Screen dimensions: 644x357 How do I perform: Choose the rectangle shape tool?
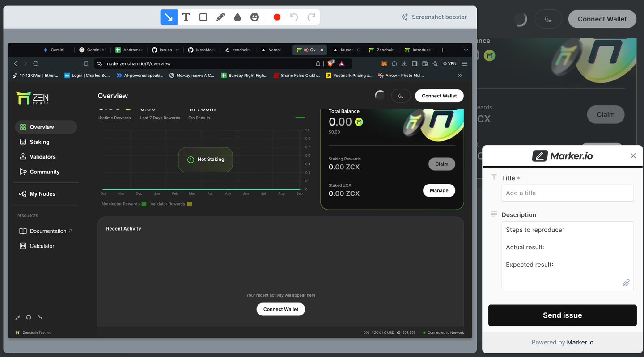[203, 17]
